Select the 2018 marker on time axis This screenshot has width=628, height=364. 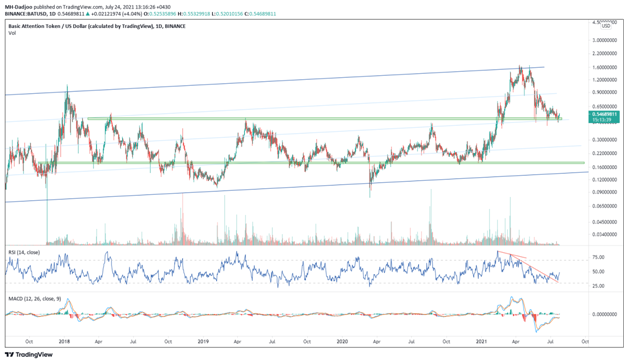pos(64,342)
